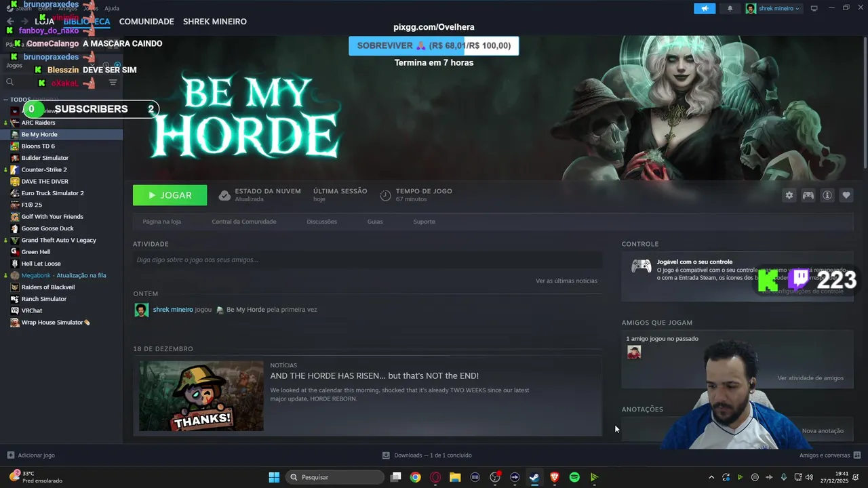Screen dimensions: 868x488
Task: Click activity text field Diga algo sobre o jogo
Action: click(x=368, y=260)
